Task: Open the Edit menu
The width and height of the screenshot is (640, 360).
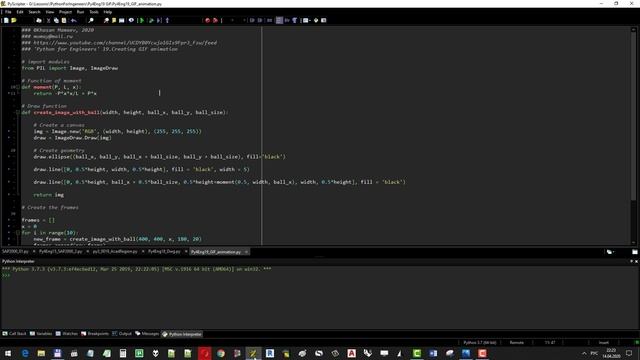Action: pos(20,12)
